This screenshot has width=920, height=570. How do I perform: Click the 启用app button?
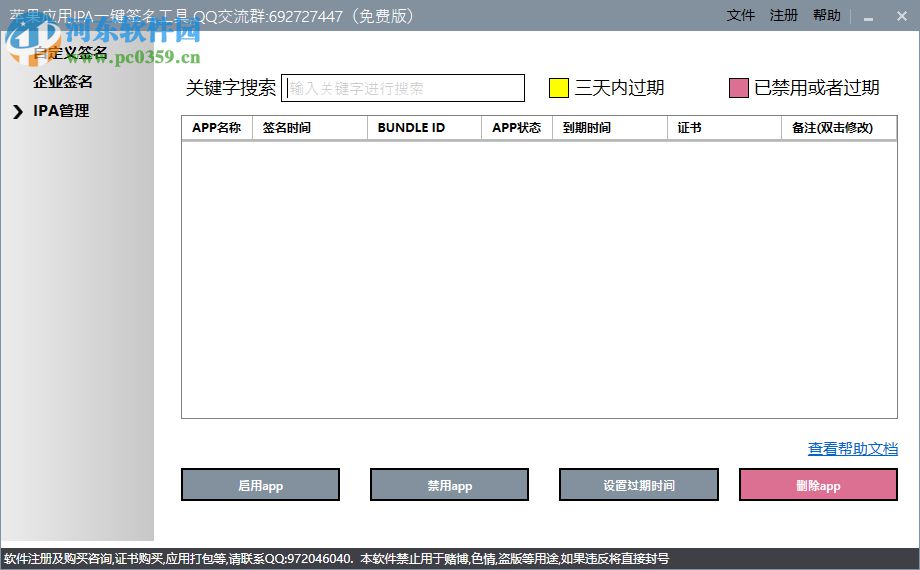click(261, 485)
